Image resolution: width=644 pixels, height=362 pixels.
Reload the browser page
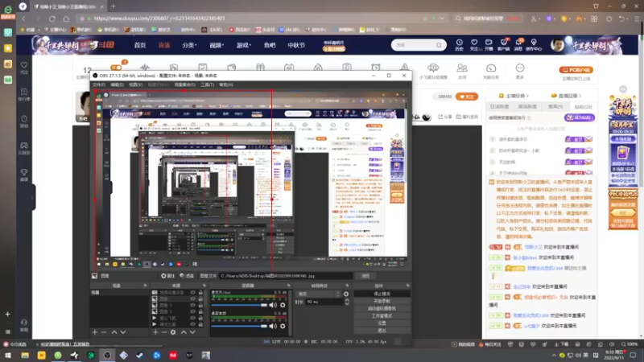tap(52, 19)
